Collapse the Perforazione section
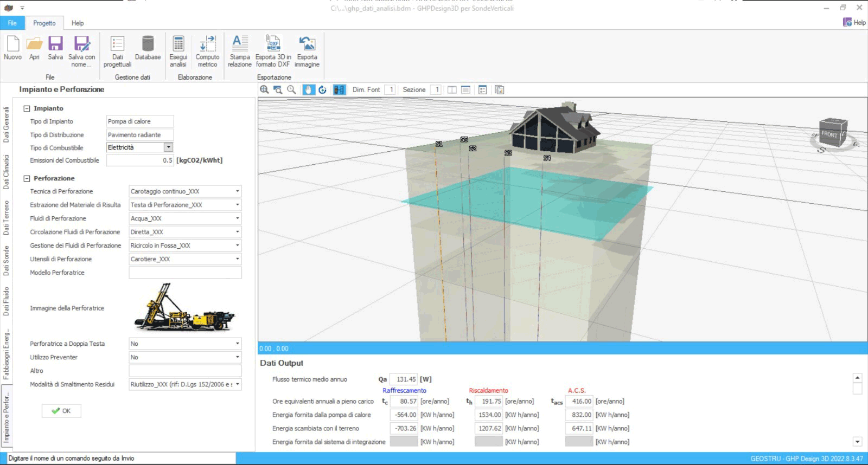The image size is (868, 465). 27,178
